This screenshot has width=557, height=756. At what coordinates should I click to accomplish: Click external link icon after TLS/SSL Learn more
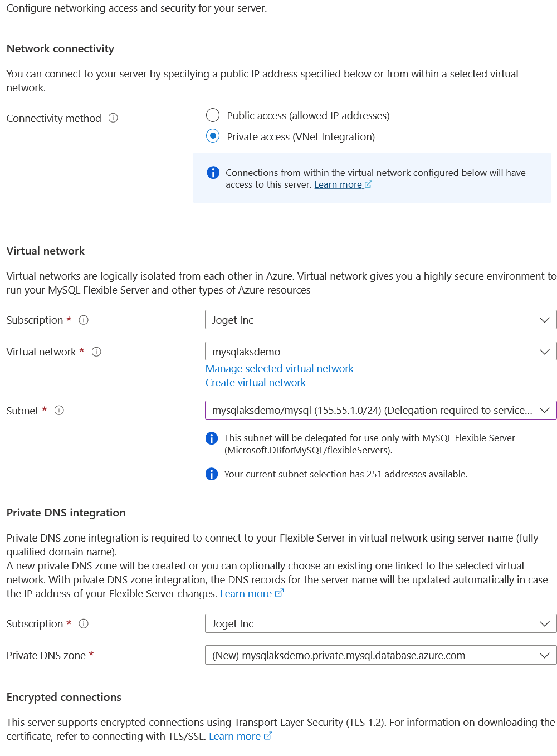pos(268,736)
